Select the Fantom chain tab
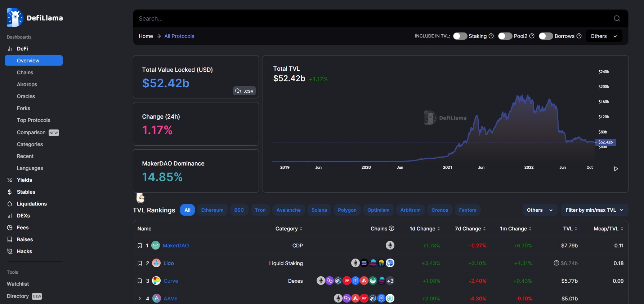This screenshot has height=304, width=644. tap(468, 210)
